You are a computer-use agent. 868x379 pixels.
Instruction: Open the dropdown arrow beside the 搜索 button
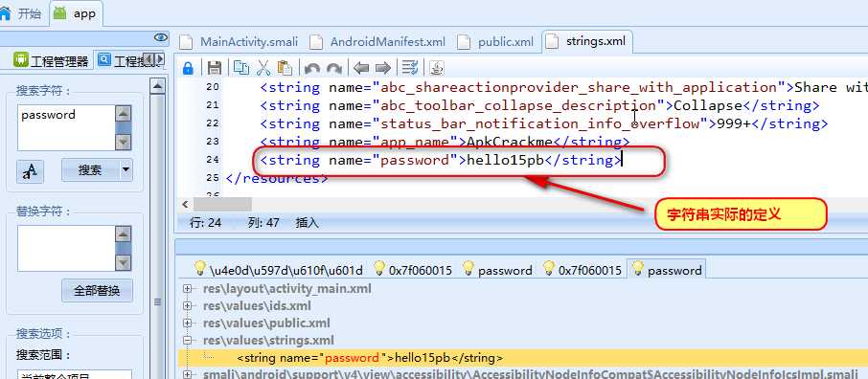(x=126, y=169)
